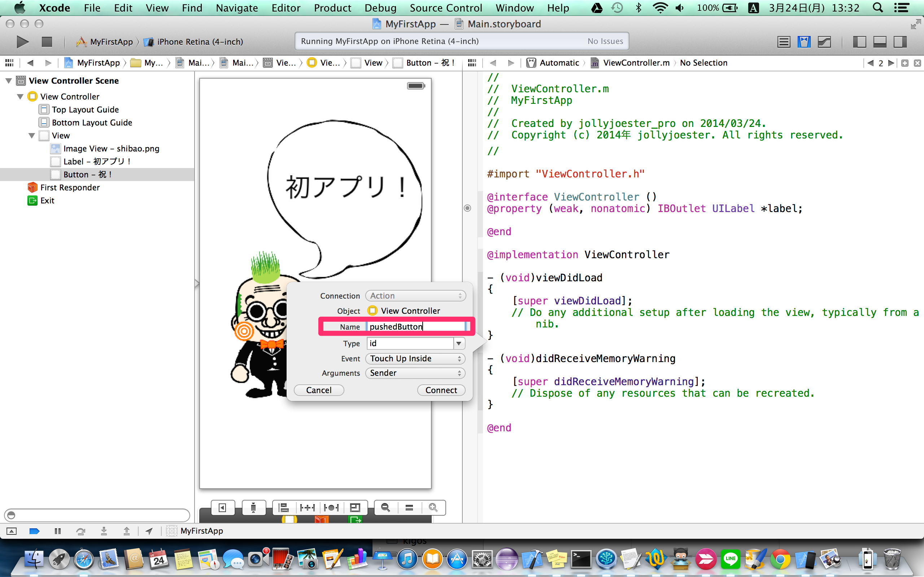Open the Version editor mode

824,41
